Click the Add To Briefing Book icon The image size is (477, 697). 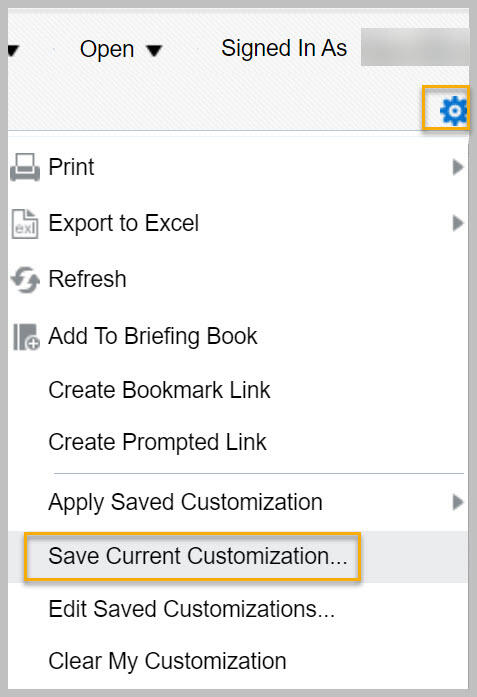[26, 336]
